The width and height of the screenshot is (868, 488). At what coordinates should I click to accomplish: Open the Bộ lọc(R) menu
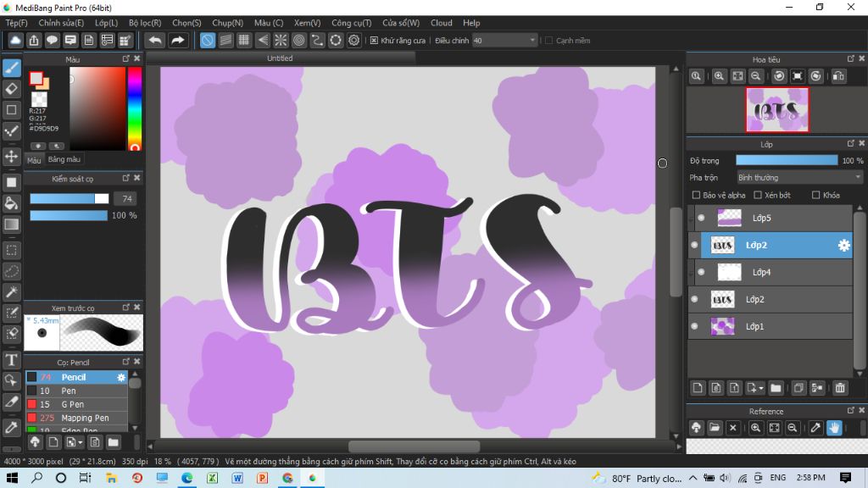[145, 23]
